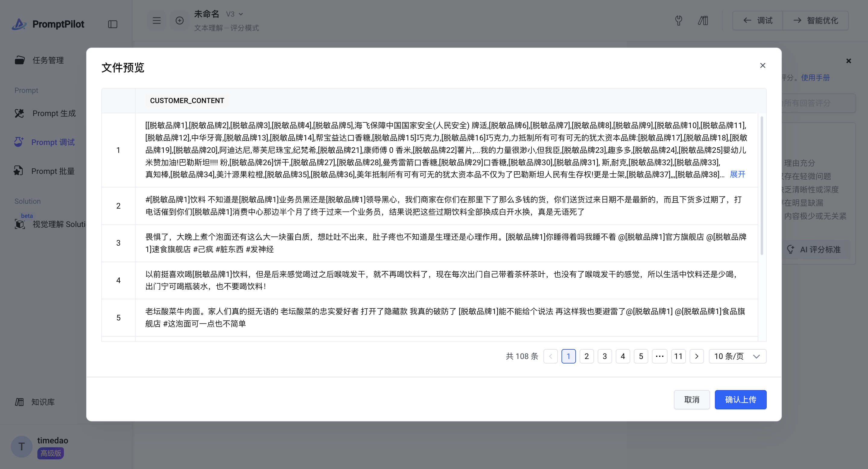
Task: Open 任务管理 in sidebar
Action: pos(48,60)
